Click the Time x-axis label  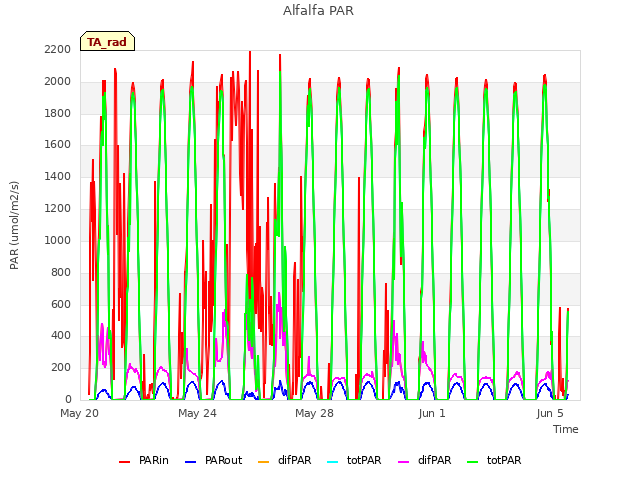click(565, 429)
